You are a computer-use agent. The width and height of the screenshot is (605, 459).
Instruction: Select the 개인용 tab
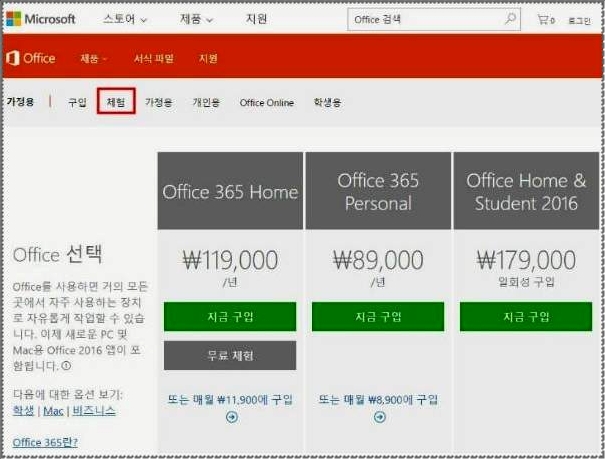pyautogui.click(x=206, y=102)
